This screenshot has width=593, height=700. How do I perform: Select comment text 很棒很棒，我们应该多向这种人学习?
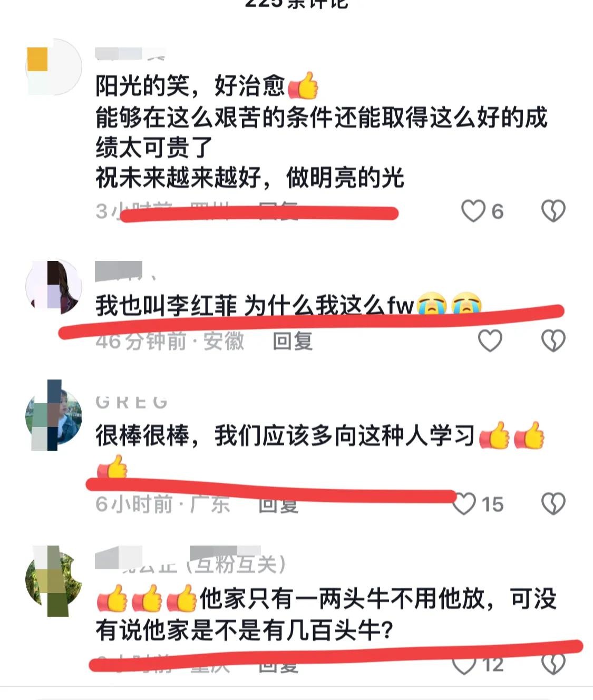(x=285, y=436)
